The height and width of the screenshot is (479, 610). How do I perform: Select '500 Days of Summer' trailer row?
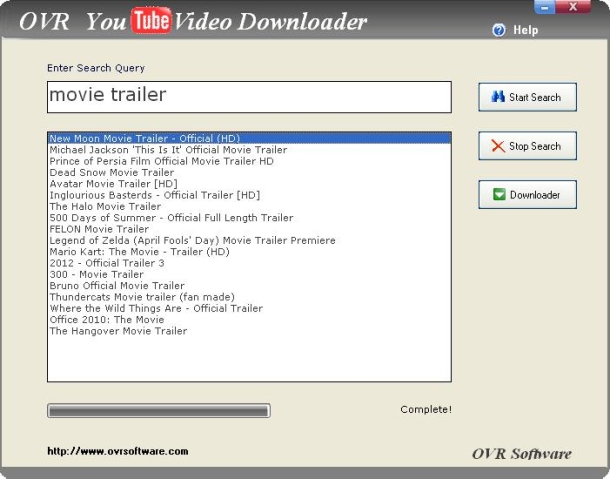pyautogui.click(x=249, y=218)
